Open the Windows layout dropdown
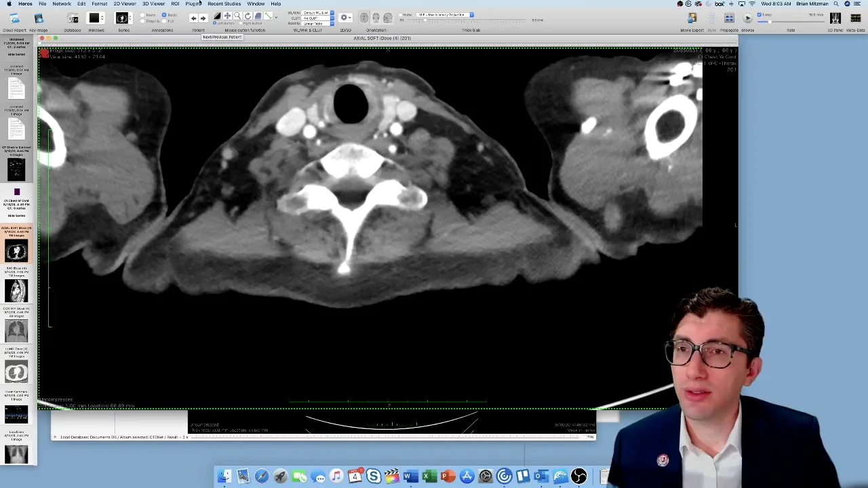The image size is (868, 488). (95, 18)
